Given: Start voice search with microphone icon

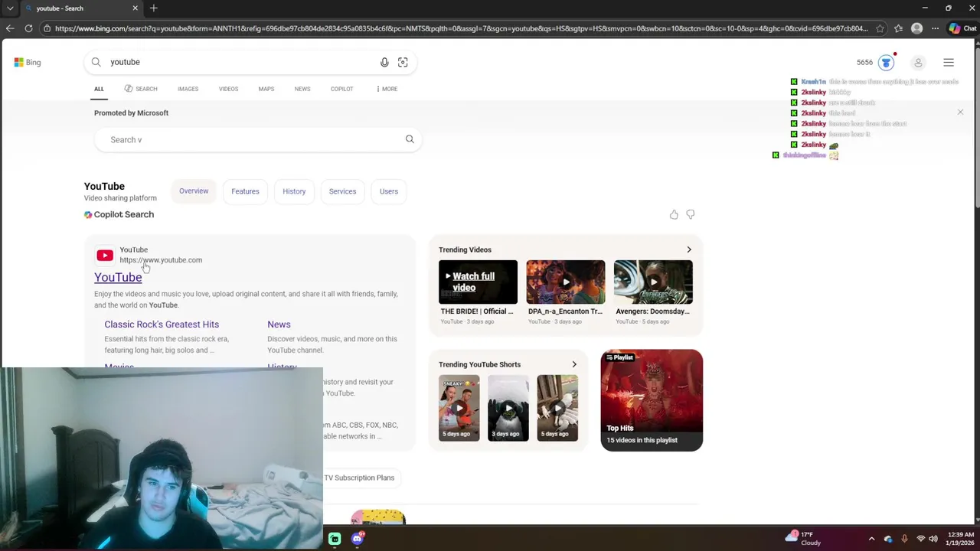Looking at the screenshot, I should tap(384, 62).
